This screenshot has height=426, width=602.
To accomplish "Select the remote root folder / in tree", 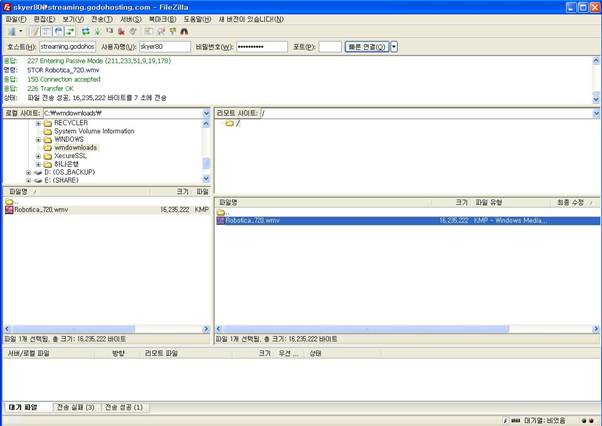I will click(238, 123).
